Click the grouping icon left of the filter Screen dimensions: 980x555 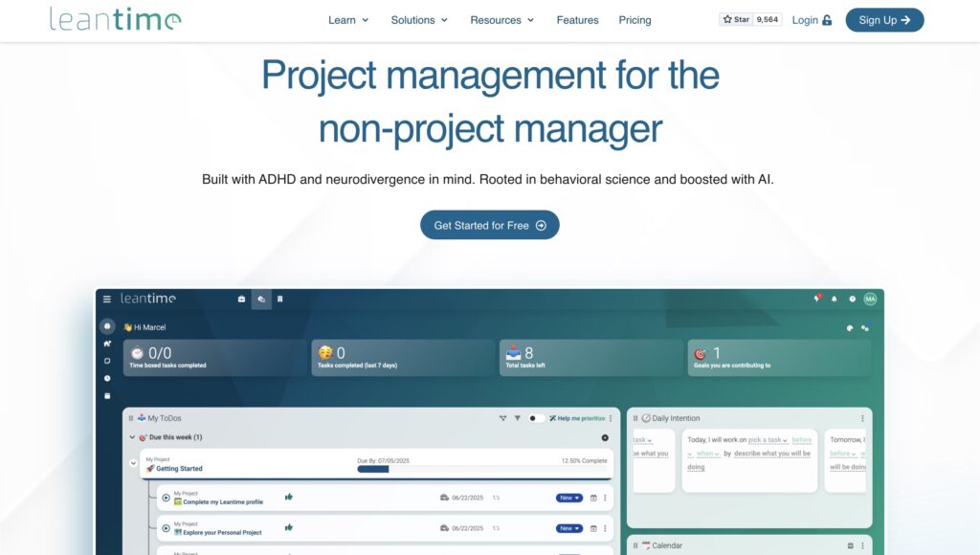[502, 418]
